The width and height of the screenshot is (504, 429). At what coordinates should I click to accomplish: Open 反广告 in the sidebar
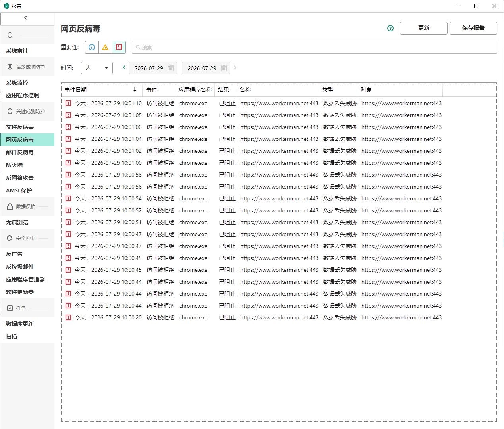[x=27, y=254]
